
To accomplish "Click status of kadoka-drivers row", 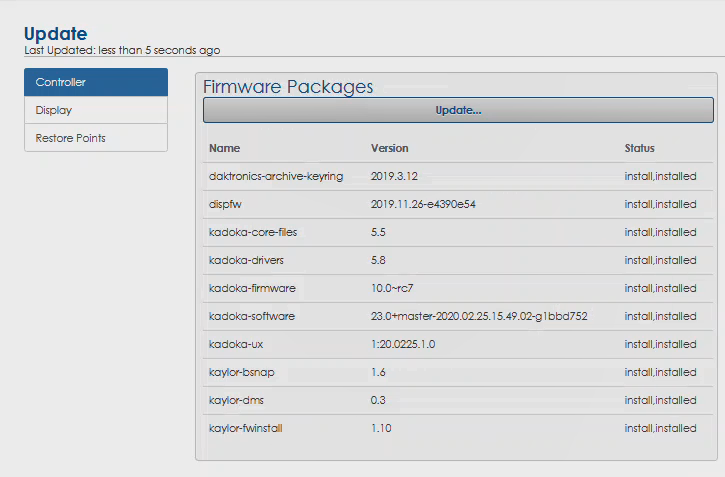I will click(x=660, y=260).
